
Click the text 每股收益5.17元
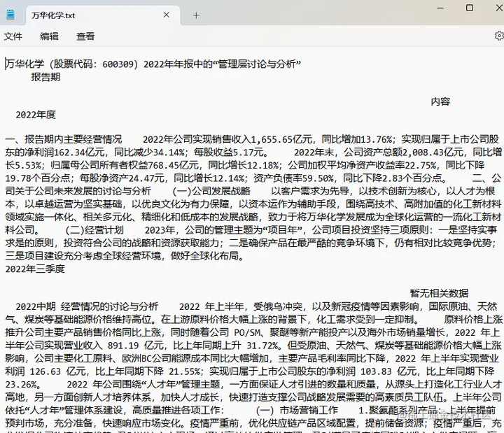click(229, 152)
